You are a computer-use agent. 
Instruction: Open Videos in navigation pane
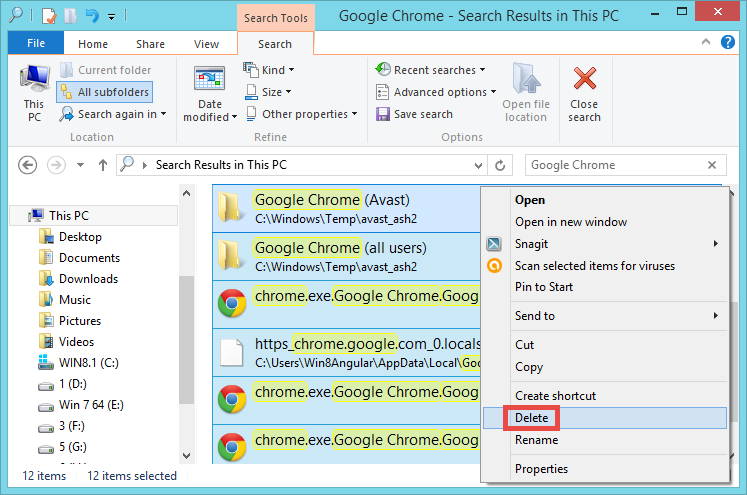67,342
